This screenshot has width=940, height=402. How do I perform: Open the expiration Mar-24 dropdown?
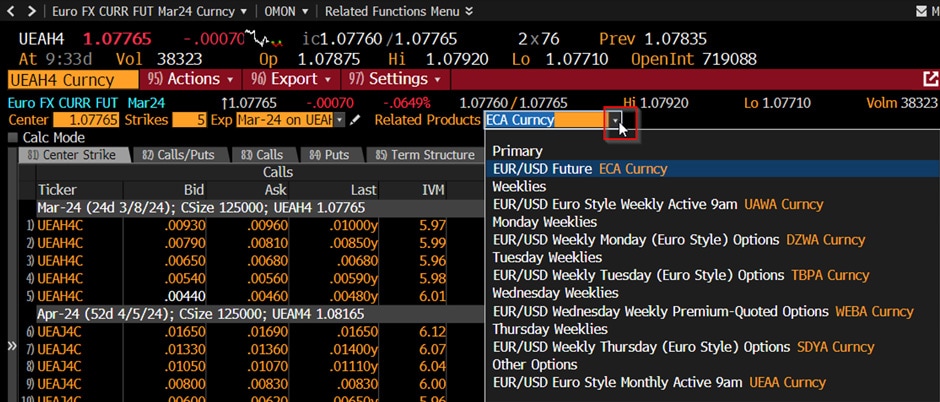pyautogui.click(x=339, y=120)
